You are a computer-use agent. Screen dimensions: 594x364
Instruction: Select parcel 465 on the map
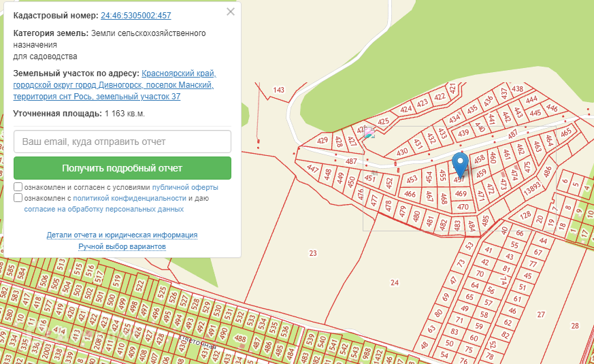click(566, 133)
